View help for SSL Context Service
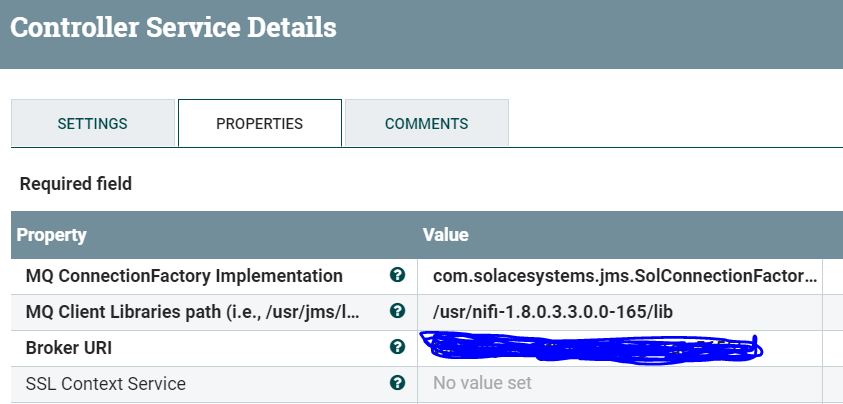The image size is (843, 404). pos(397,383)
